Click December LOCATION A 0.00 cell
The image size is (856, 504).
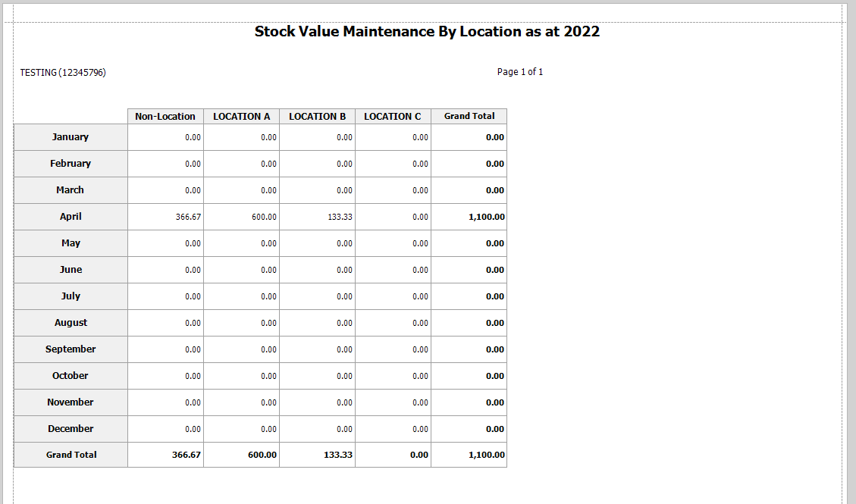point(241,429)
